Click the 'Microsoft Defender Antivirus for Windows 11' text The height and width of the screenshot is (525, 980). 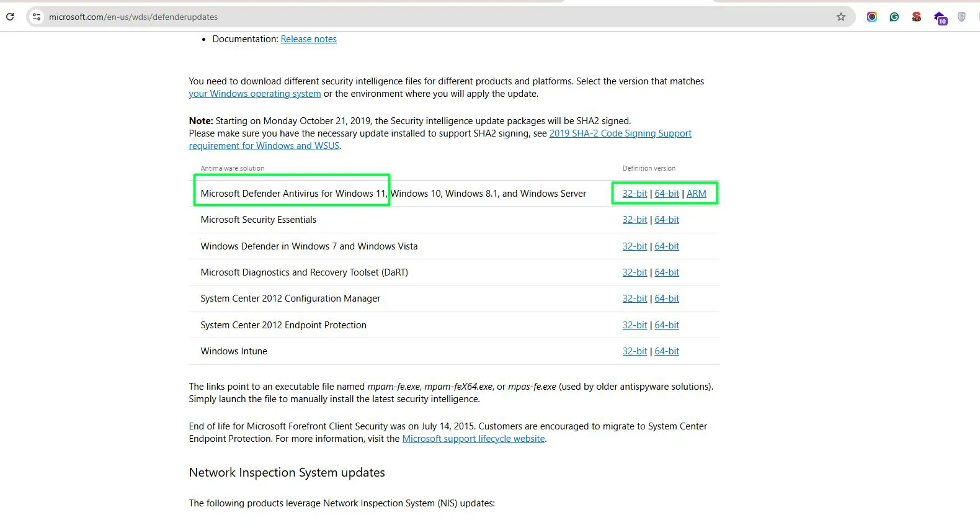coord(293,194)
